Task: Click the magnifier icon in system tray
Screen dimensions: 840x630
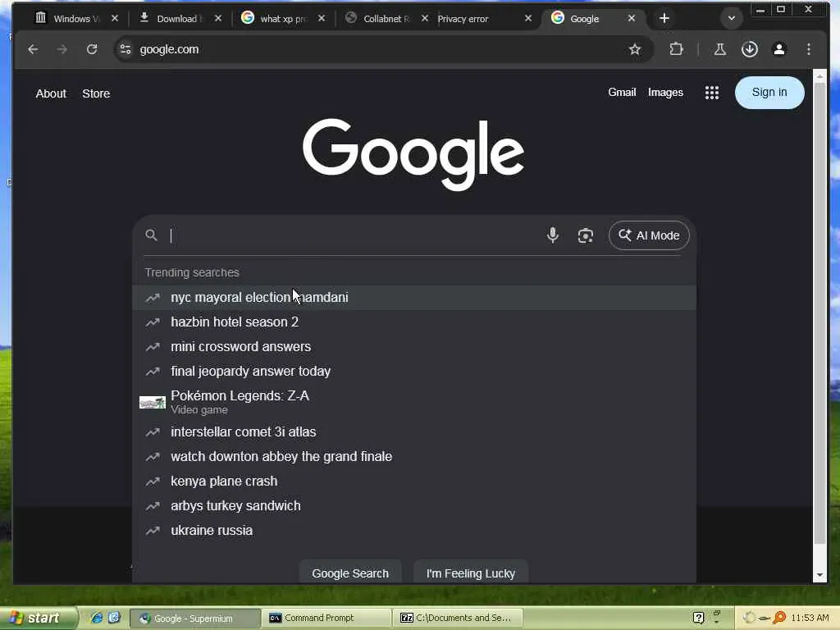Action: [779, 618]
